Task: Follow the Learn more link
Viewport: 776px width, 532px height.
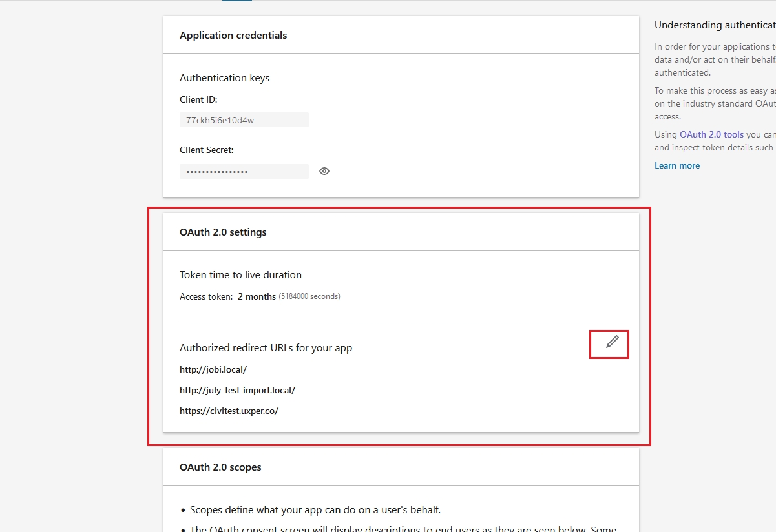Action: (676, 165)
